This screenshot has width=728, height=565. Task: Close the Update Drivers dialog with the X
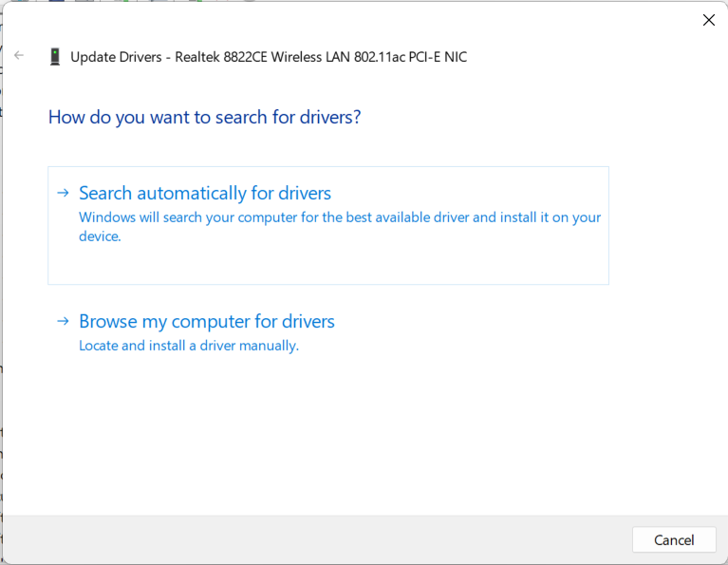[708, 20]
